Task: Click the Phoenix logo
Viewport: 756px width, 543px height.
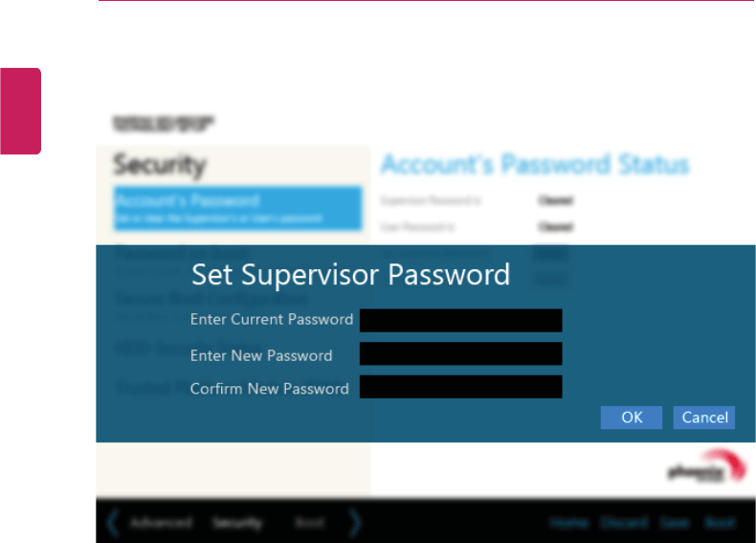Action: pos(707,465)
